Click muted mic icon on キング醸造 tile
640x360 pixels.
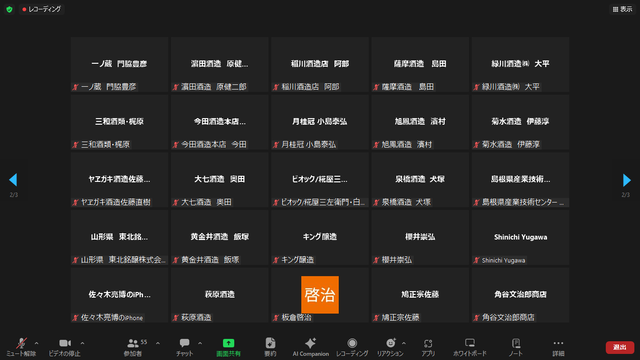click(276, 260)
